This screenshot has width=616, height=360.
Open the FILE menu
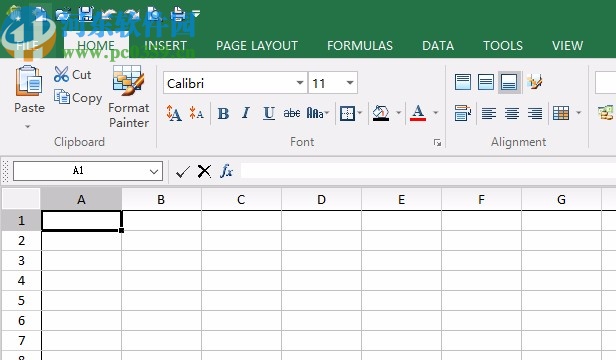(x=27, y=46)
